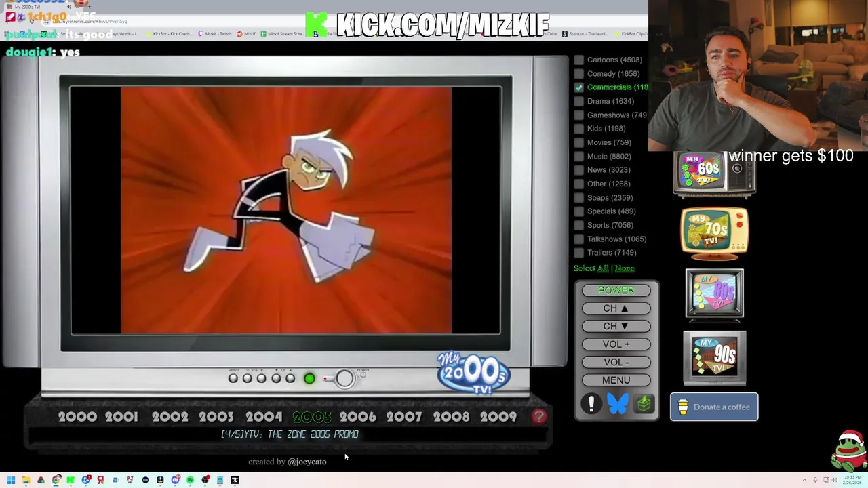Screen dimensions: 868x488
Task: Open the Windows Start menu
Action: pyautogui.click(x=11, y=480)
